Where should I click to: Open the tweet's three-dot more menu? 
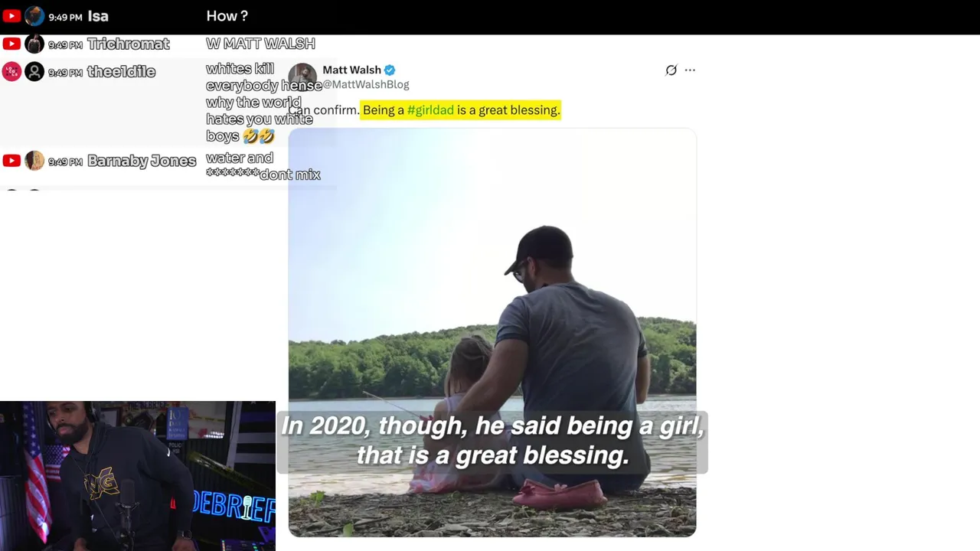click(x=690, y=70)
